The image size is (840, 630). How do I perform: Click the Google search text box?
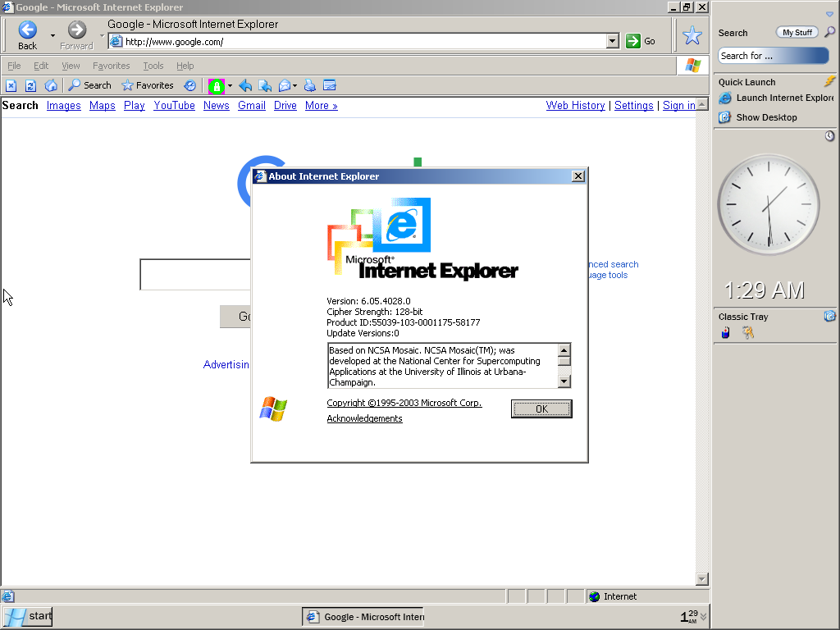tap(195, 274)
